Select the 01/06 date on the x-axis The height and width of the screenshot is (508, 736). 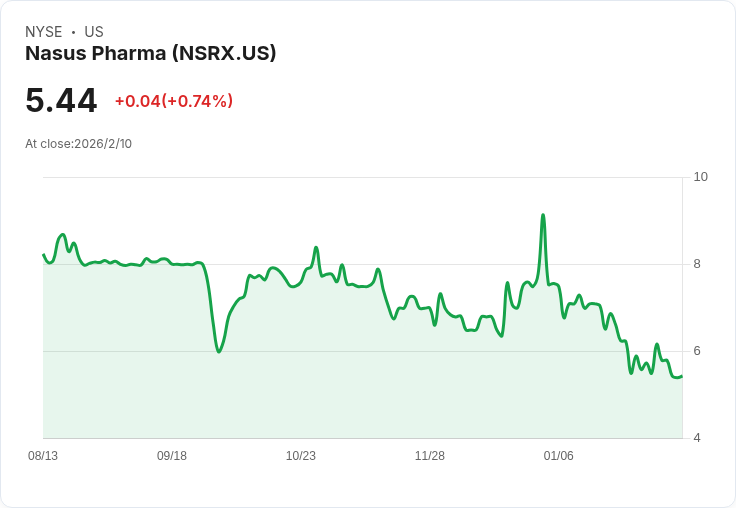(559, 456)
